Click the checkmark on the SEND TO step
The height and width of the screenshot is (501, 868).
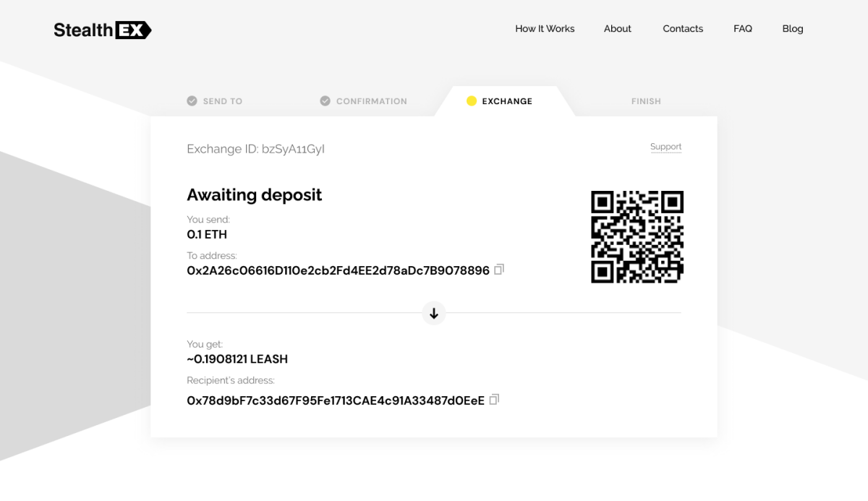point(192,100)
